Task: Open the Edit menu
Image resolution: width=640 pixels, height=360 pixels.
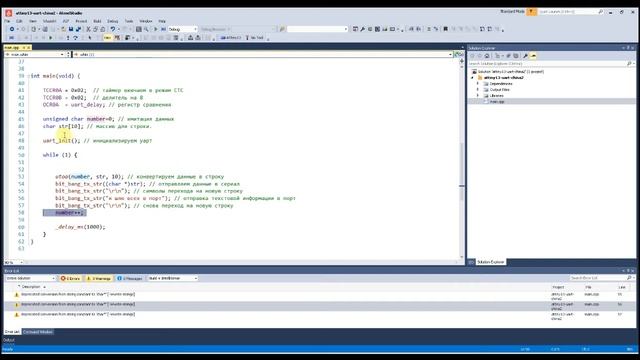Action: [19, 21]
